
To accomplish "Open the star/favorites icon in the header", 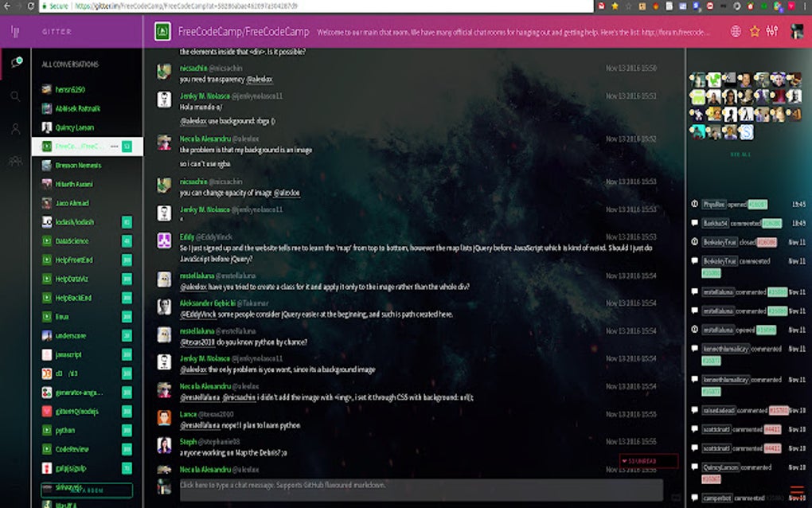I will tap(755, 31).
